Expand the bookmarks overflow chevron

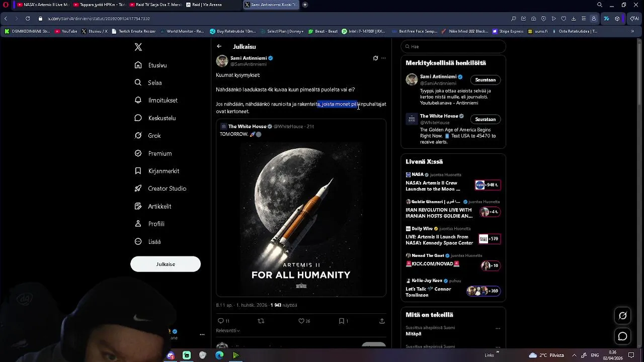coord(632,31)
